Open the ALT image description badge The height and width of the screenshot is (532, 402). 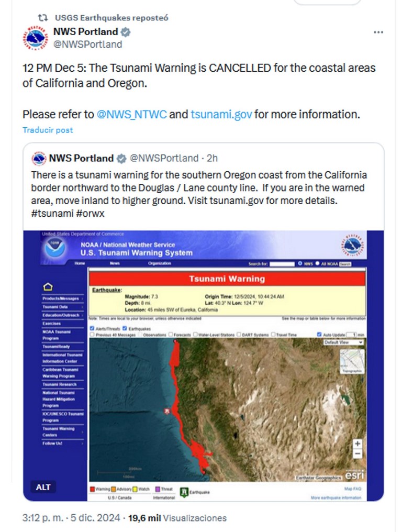coord(43,487)
